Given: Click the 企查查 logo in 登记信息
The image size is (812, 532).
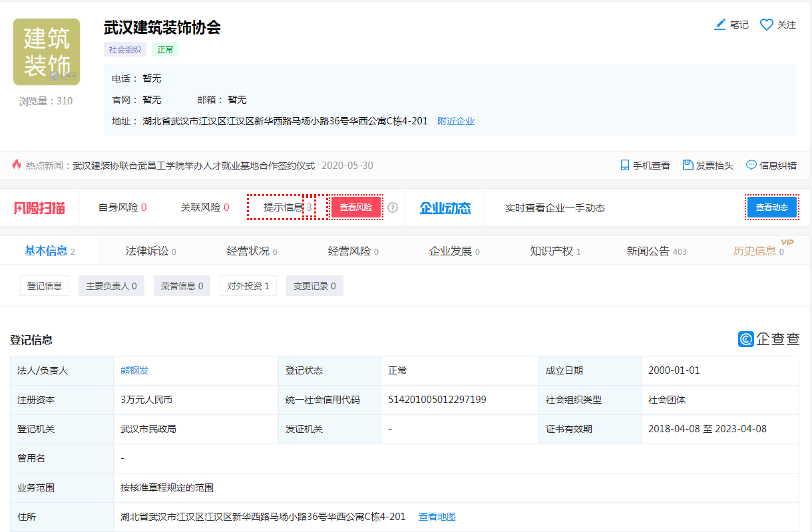Looking at the screenshot, I should (769, 339).
